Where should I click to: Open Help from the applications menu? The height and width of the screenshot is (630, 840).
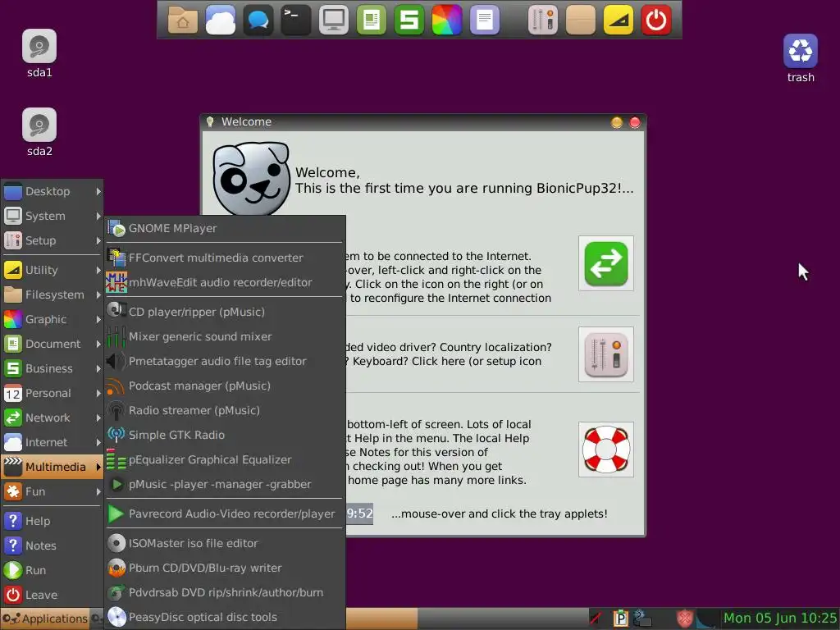[x=52, y=521]
